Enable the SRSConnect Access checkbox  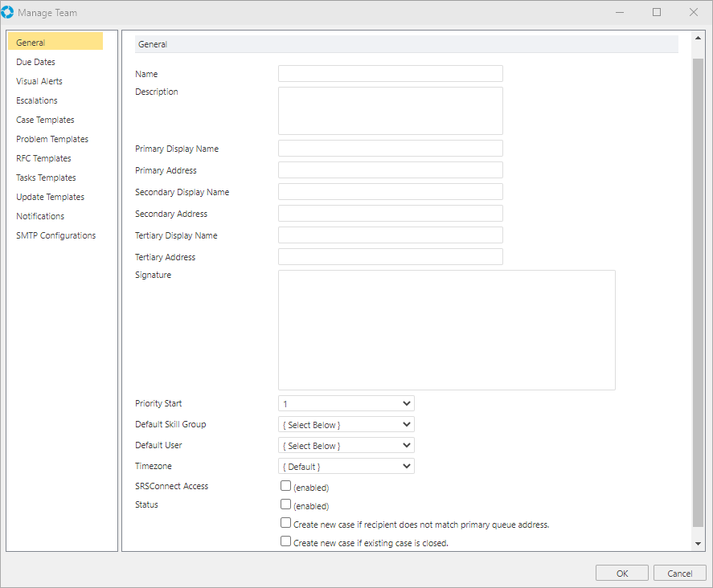(285, 486)
